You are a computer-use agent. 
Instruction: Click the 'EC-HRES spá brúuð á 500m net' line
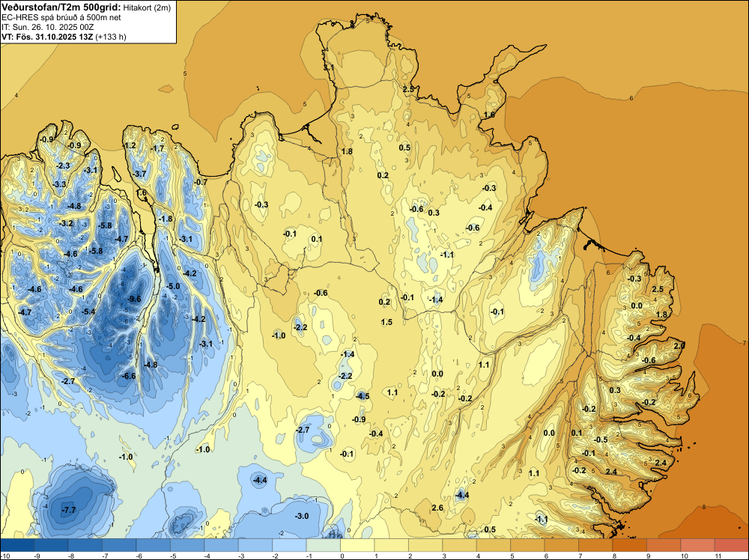pyautogui.click(x=61, y=18)
